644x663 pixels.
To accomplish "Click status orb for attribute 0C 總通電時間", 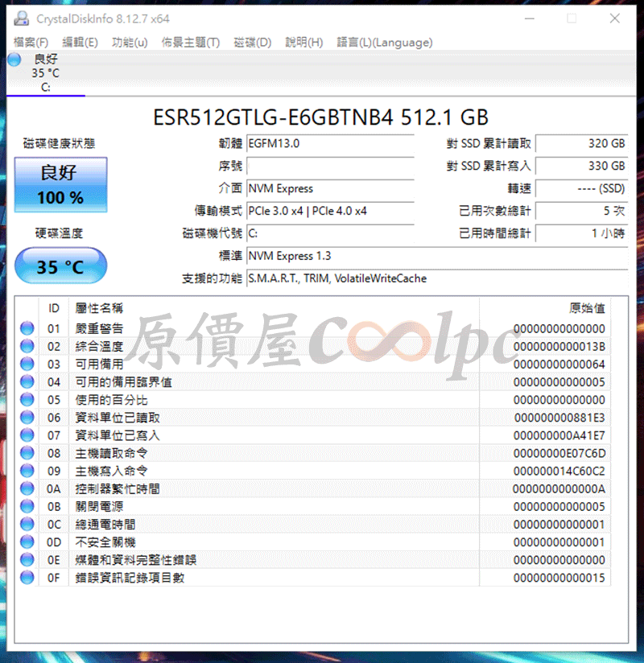I will click(x=27, y=525).
